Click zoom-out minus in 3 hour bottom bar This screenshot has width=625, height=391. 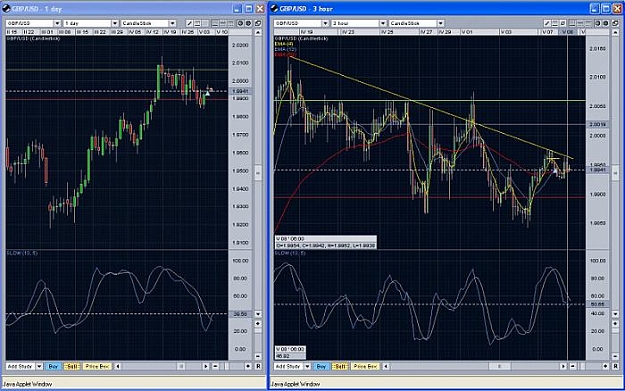573,366
